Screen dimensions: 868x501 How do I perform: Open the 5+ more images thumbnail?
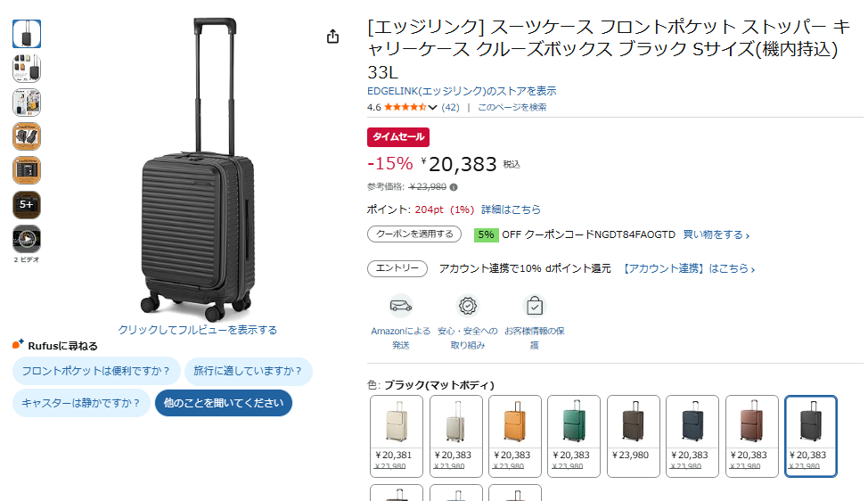tap(27, 205)
